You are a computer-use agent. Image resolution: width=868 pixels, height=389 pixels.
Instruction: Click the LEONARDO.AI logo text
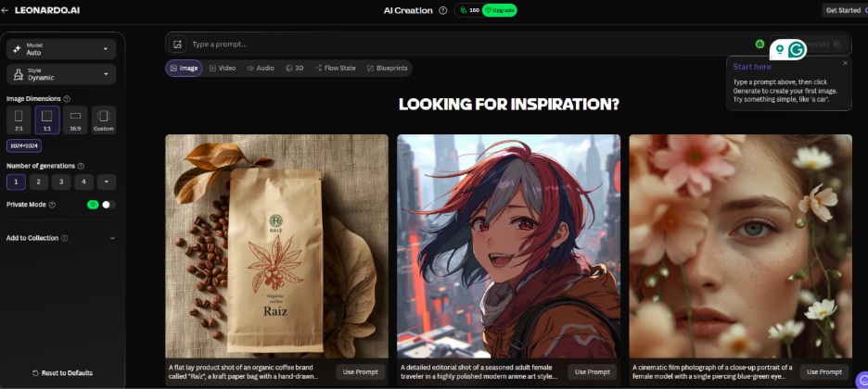pyautogui.click(x=47, y=10)
